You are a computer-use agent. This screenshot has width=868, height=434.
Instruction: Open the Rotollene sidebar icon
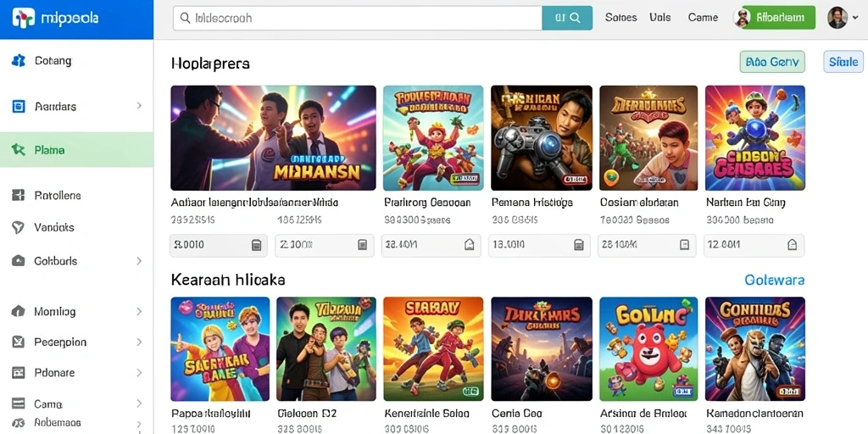tap(19, 195)
